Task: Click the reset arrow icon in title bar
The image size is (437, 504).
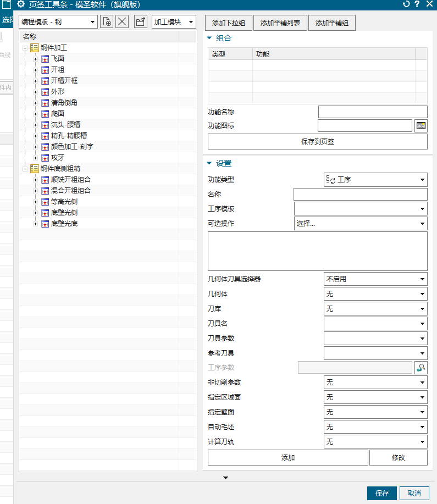Action: (406, 4)
